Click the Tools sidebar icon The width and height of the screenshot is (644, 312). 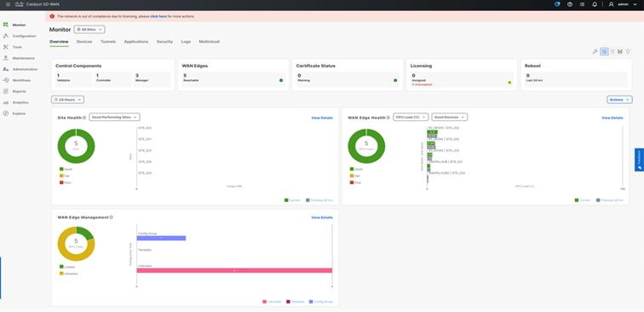(x=6, y=47)
